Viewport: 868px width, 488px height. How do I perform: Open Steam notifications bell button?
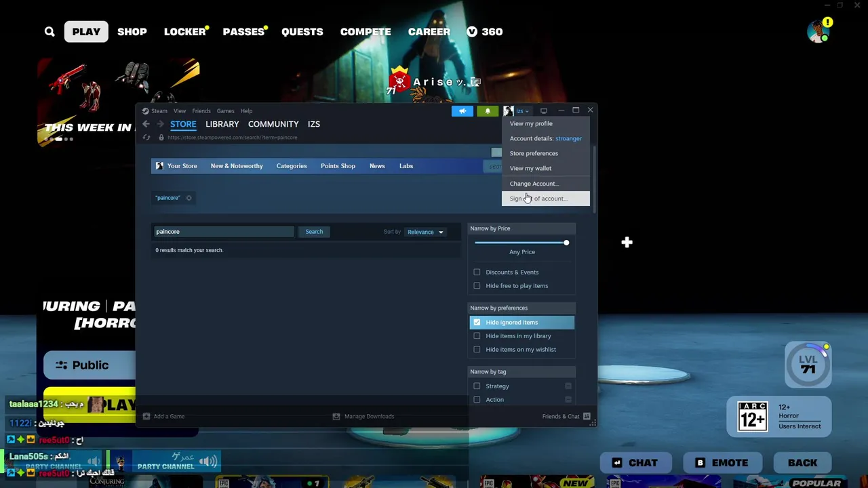pyautogui.click(x=488, y=111)
